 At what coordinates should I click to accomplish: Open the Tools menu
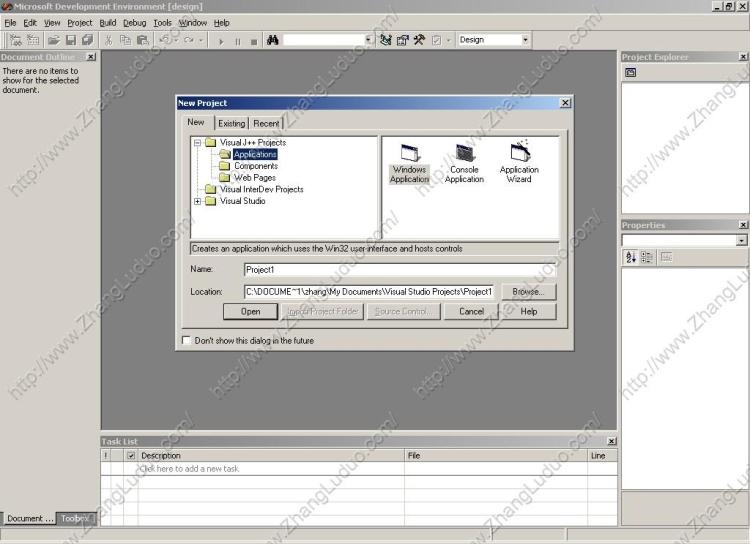point(162,22)
